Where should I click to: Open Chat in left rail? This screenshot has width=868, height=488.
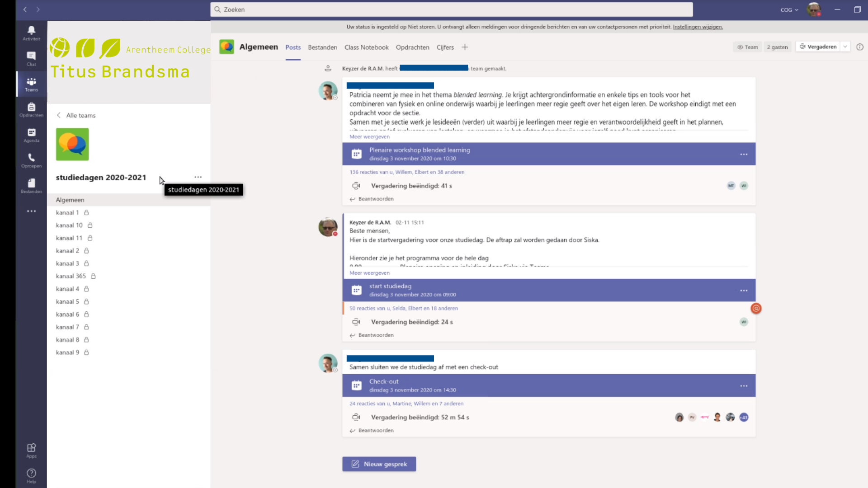point(31,58)
